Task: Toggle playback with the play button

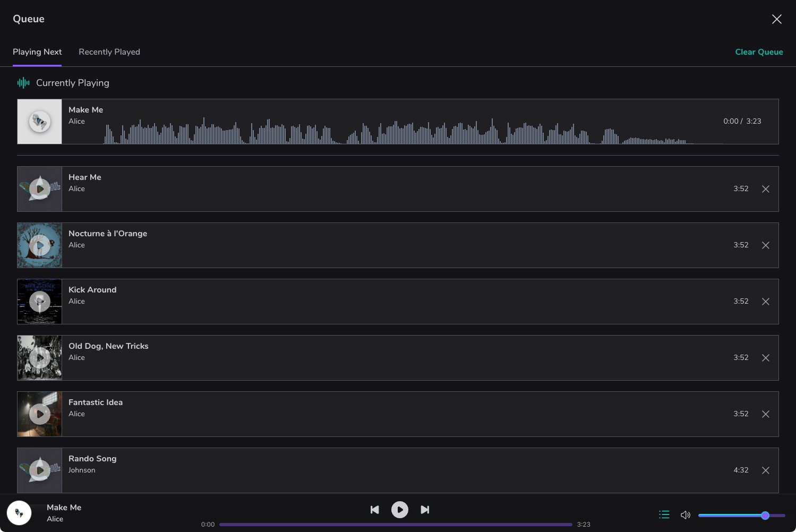Action: click(399, 510)
